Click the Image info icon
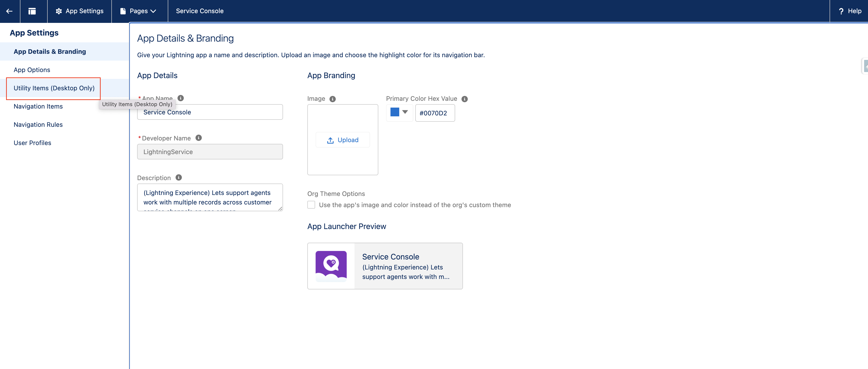Screen dimensions: 868x369 click(x=333, y=99)
